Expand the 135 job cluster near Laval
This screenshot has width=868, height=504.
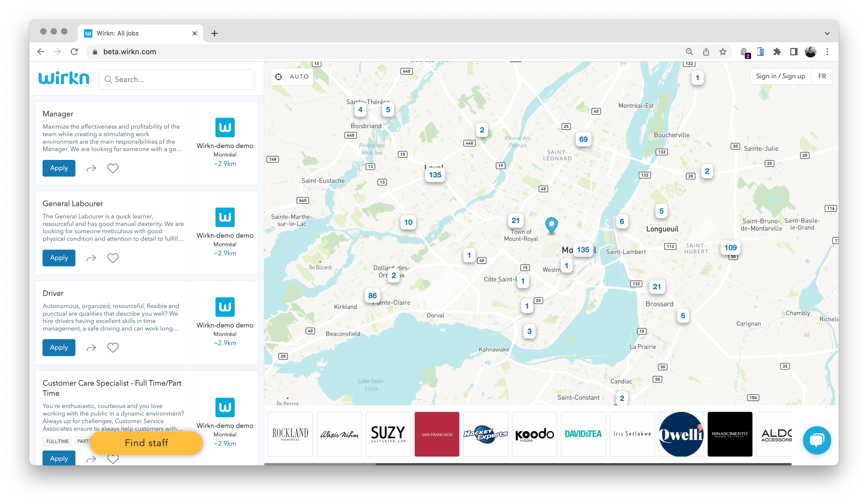point(435,175)
